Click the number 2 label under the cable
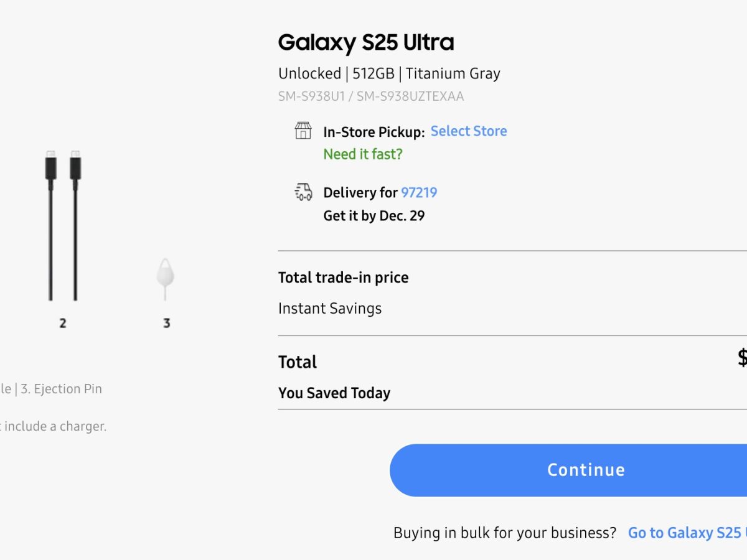This screenshot has width=747, height=560. coord(63,323)
